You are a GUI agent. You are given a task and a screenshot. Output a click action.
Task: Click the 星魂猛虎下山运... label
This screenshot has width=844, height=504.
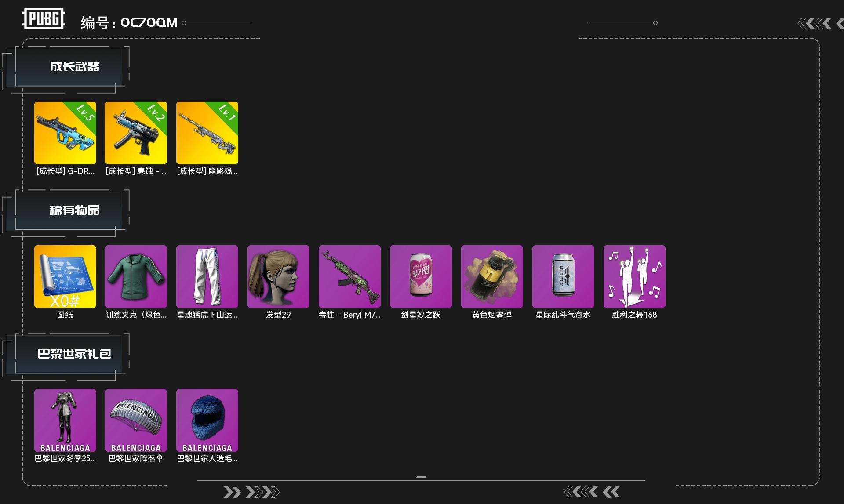pos(207,315)
